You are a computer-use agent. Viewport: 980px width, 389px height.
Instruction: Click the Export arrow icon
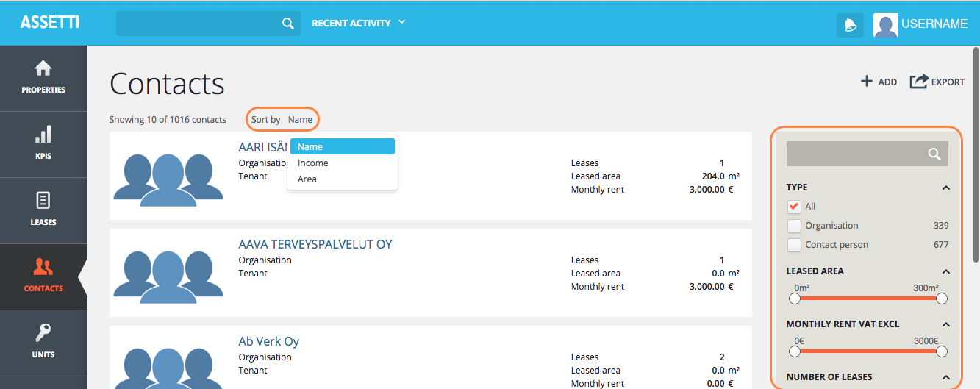coord(918,81)
